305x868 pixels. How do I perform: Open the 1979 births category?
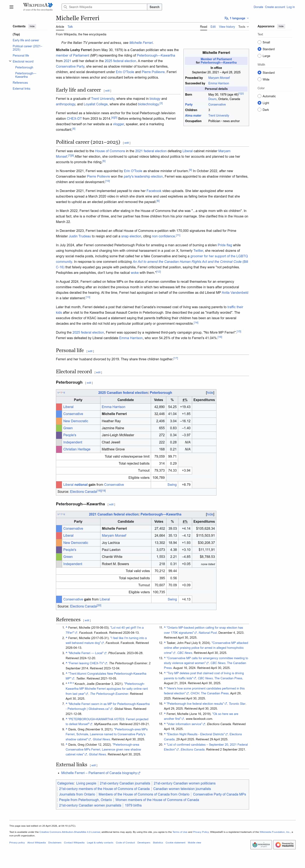(x=133, y=805)
